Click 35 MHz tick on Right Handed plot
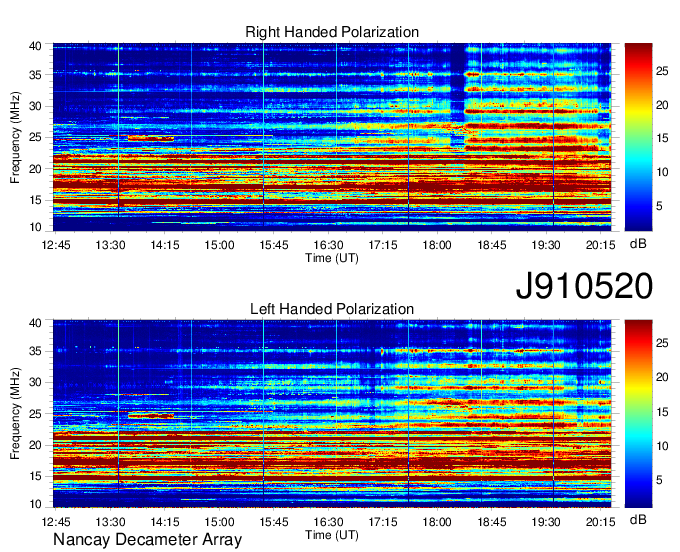680x552 pixels. [35, 75]
